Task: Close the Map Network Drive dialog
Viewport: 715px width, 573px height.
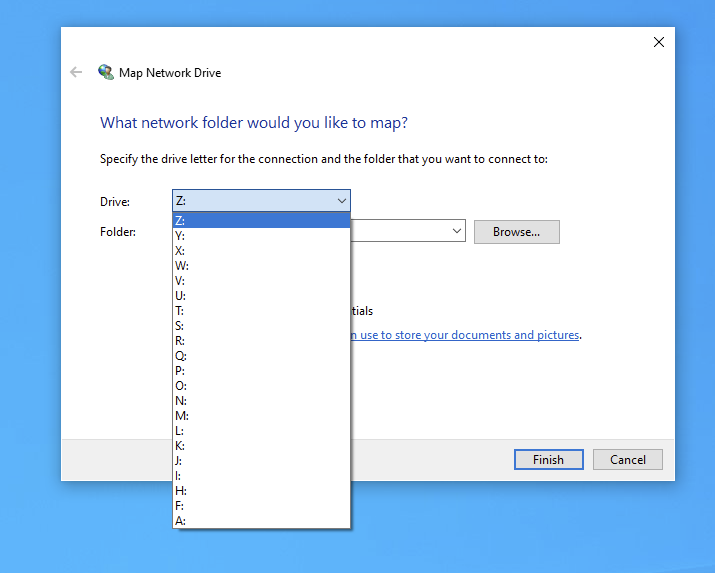Action: click(658, 42)
